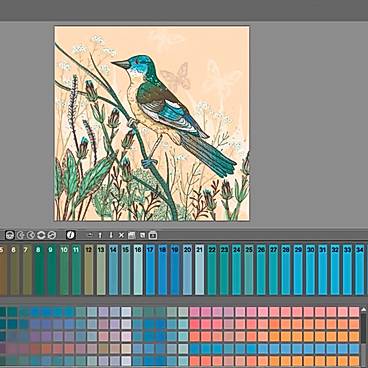The width and height of the screenshot is (368, 368).
Task: Select color strip number 28
Action: tap(286, 269)
